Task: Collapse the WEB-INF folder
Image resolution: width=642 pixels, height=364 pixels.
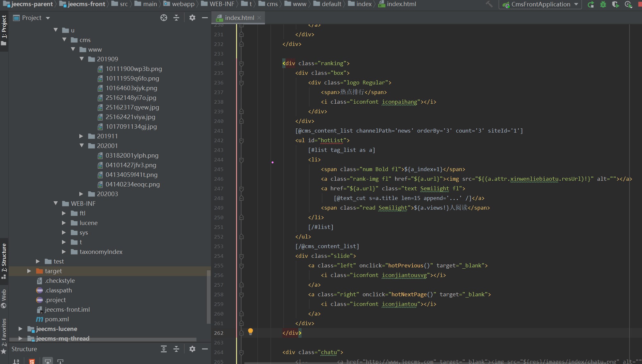Action: pyautogui.click(x=56, y=204)
